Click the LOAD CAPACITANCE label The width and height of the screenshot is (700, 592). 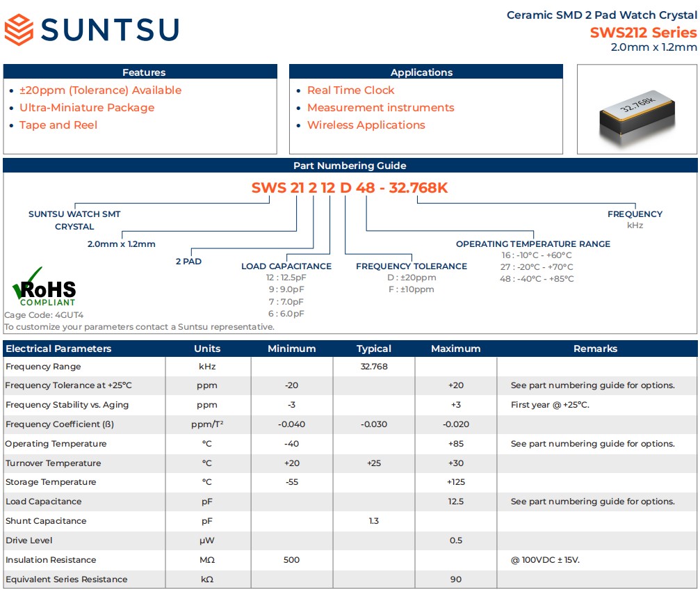[x=286, y=266]
